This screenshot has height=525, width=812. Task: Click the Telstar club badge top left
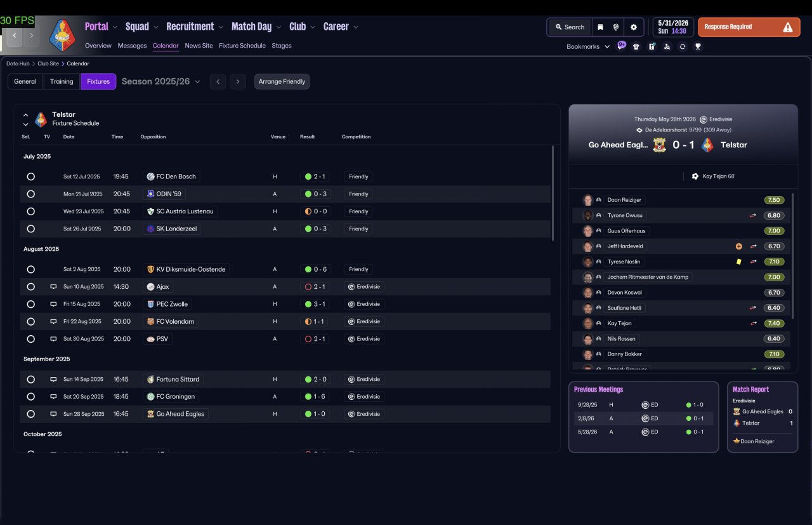[x=62, y=34]
